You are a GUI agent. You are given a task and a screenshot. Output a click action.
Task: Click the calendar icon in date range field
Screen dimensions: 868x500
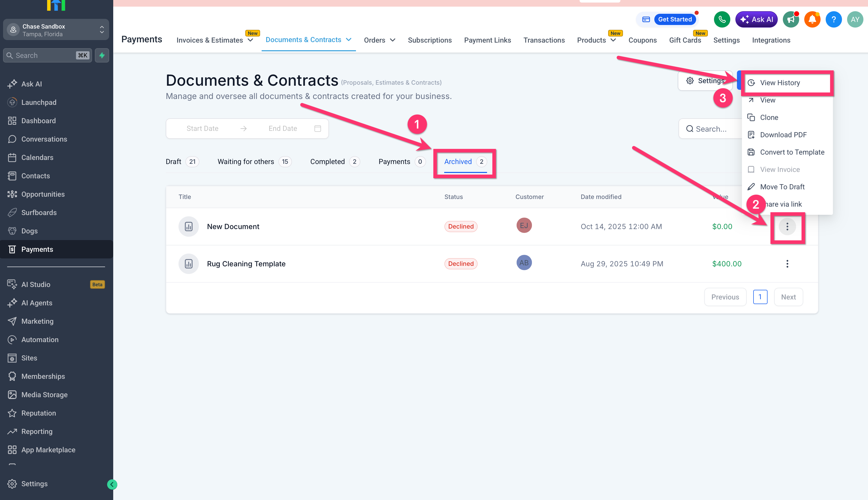pos(317,128)
